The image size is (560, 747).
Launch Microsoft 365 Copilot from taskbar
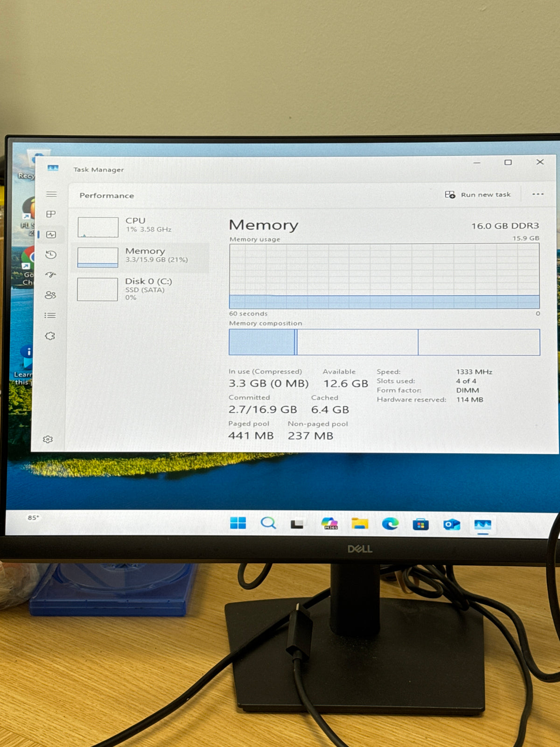click(329, 523)
